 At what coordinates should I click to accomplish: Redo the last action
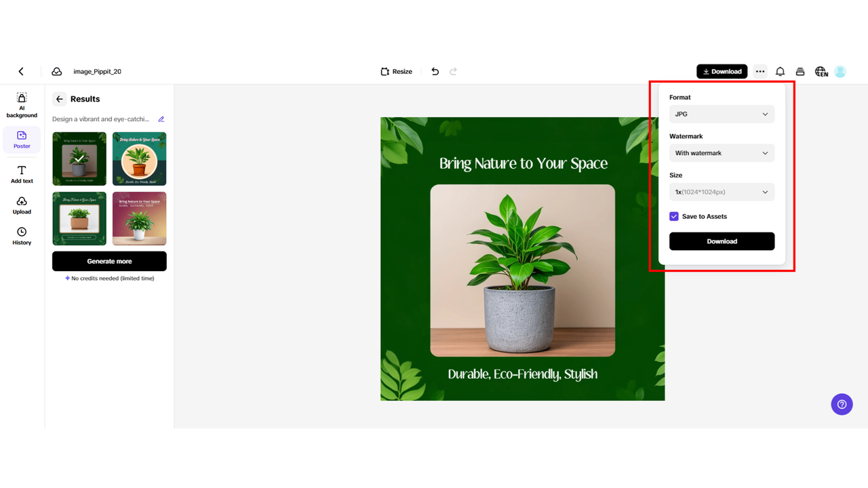tap(454, 71)
